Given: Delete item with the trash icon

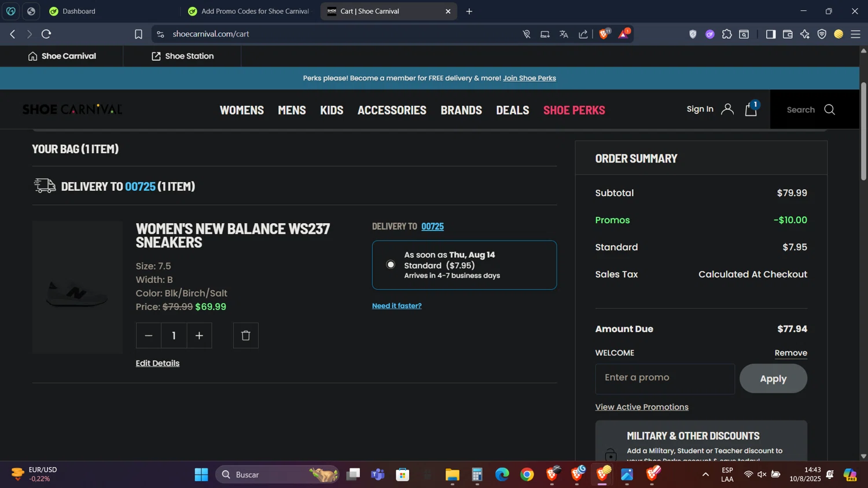Looking at the screenshot, I should (246, 335).
